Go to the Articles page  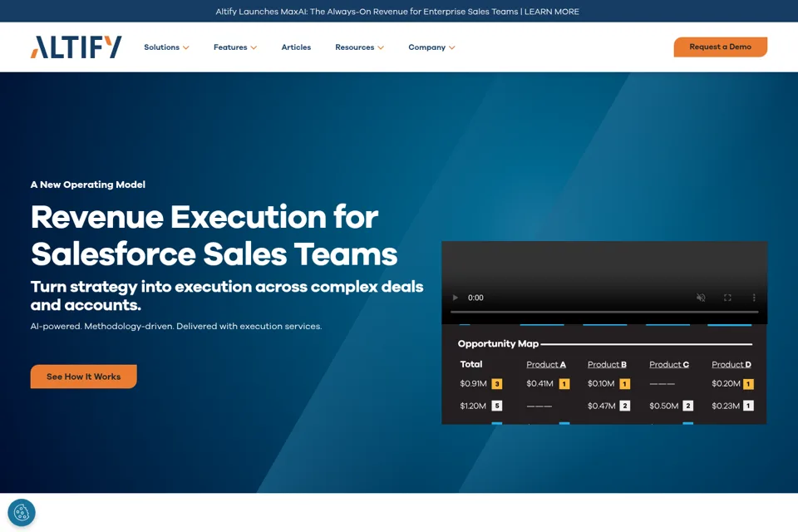296,47
